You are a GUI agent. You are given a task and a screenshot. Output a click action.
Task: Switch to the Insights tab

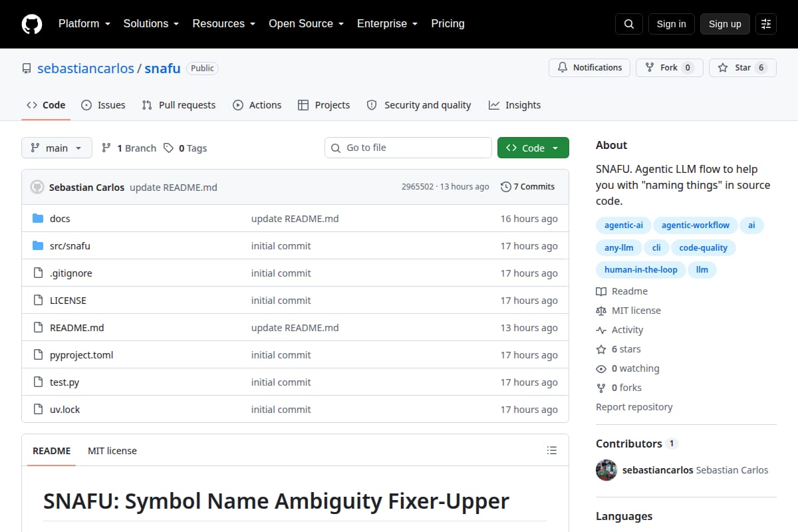tap(515, 105)
